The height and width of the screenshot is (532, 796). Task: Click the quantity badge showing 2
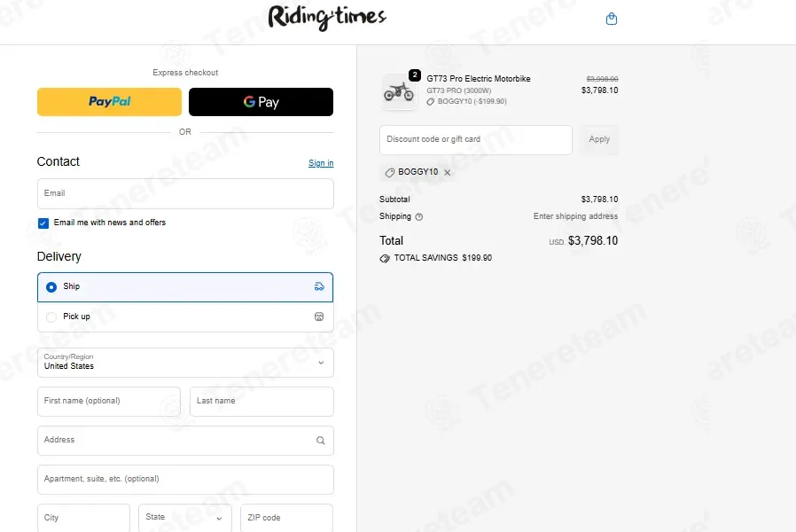[x=415, y=75]
